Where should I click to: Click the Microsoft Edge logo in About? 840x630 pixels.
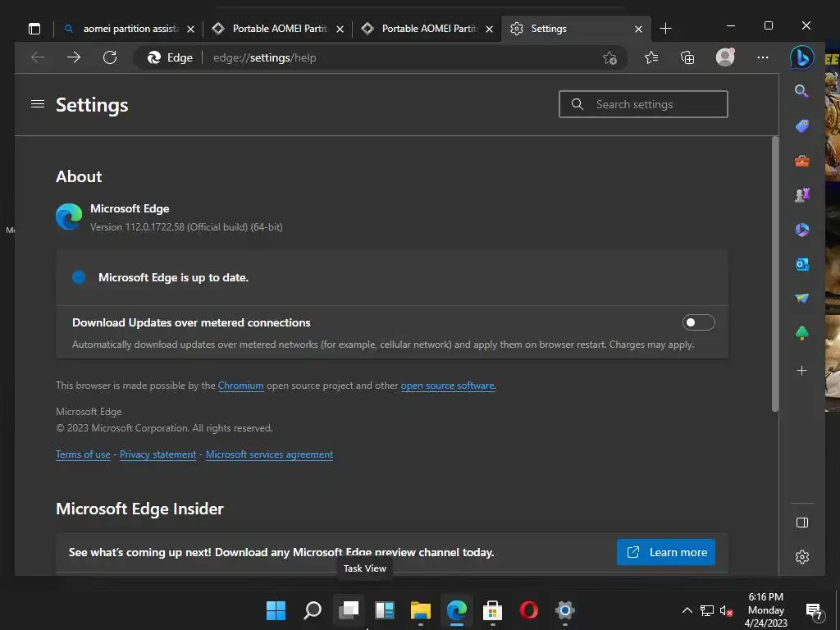point(69,217)
